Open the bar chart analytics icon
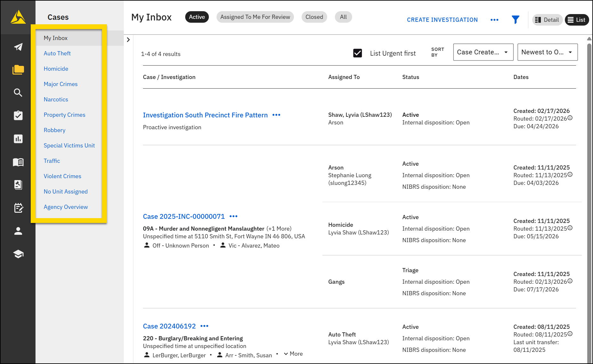 [18, 139]
